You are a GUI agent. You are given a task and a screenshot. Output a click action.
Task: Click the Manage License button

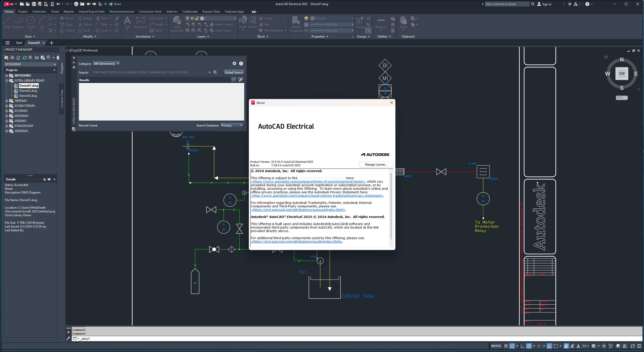[x=376, y=165]
